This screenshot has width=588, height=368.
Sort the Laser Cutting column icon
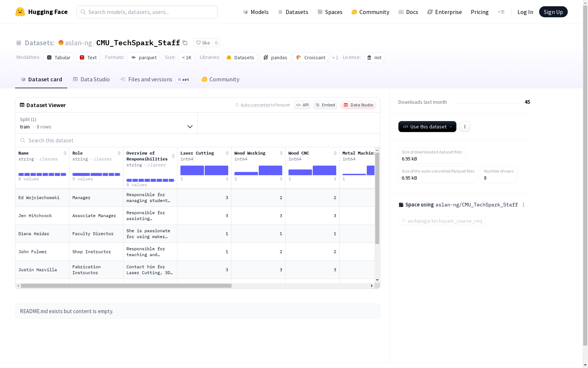click(x=227, y=153)
